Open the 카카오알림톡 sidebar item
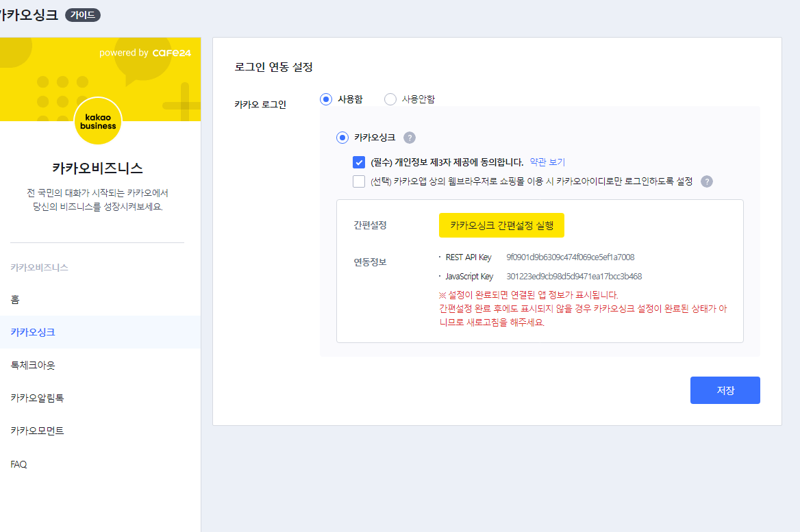This screenshot has height=532, width=800. pyautogui.click(x=100, y=398)
